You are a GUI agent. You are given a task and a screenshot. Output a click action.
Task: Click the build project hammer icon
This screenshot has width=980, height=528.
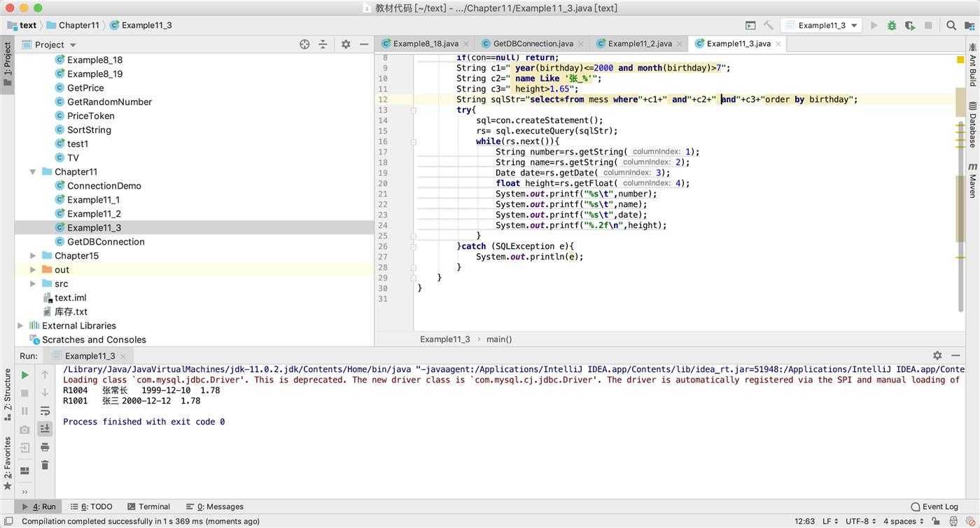769,25
